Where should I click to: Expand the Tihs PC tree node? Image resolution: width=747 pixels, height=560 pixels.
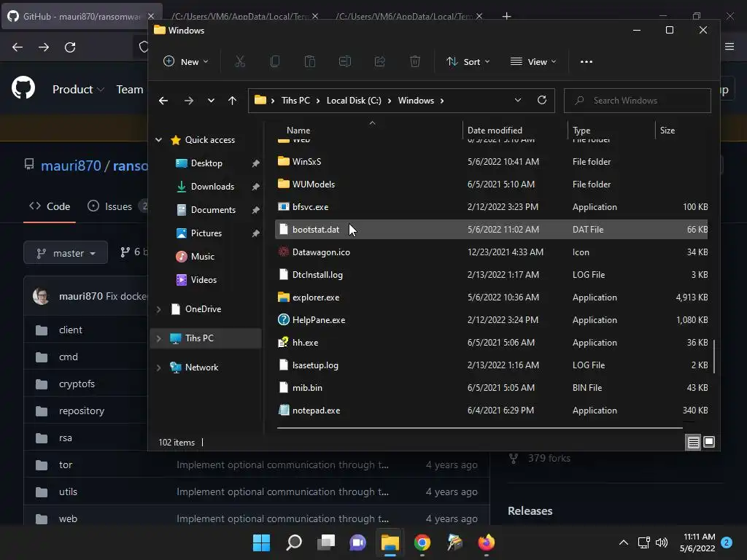[x=158, y=338]
